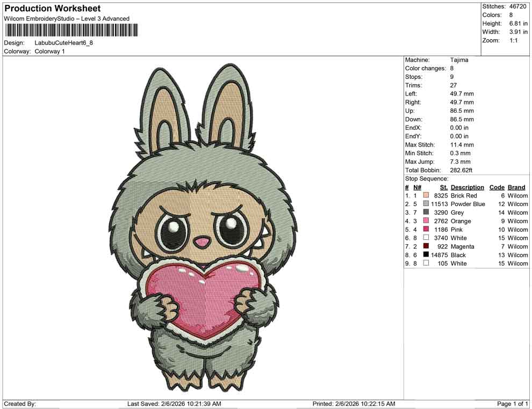Click the design name LabubuCuteHeart6_8
The width and height of the screenshot is (532, 409).
tap(64, 43)
